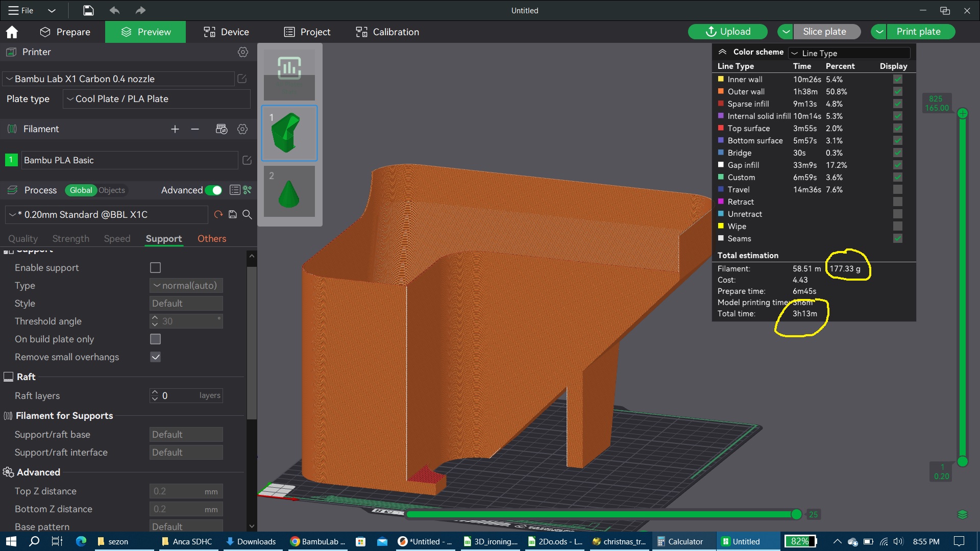Search process settings with magnifier icon
Viewport: 980px width, 551px height.
click(248, 215)
